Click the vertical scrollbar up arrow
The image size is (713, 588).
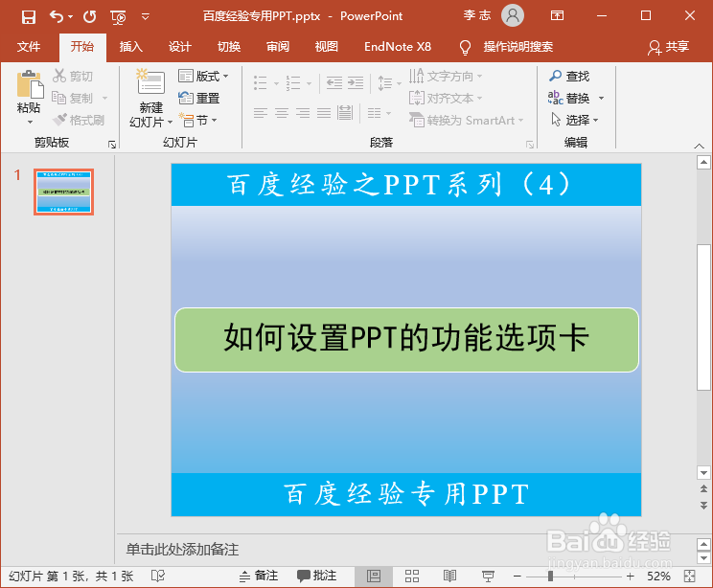(703, 162)
